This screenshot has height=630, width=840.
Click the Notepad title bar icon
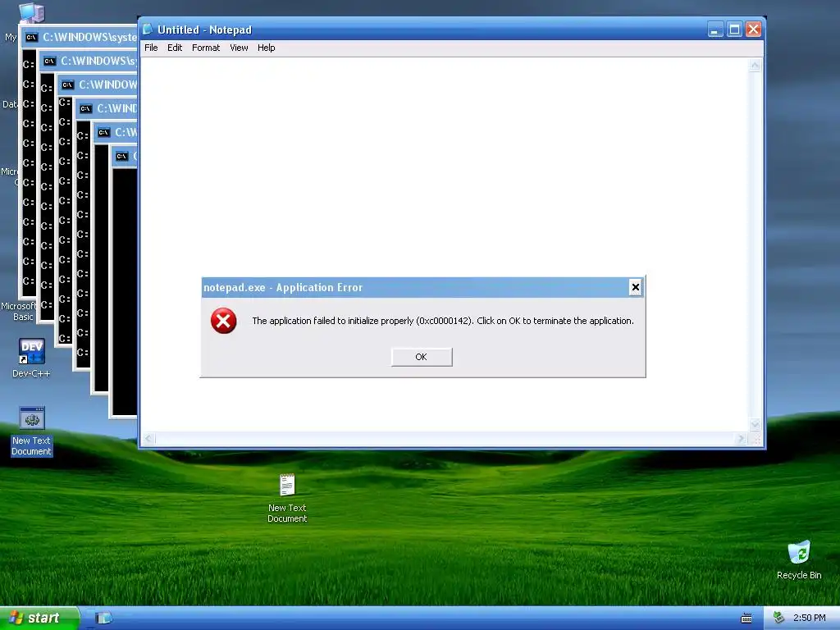click(x=148, y=30)
